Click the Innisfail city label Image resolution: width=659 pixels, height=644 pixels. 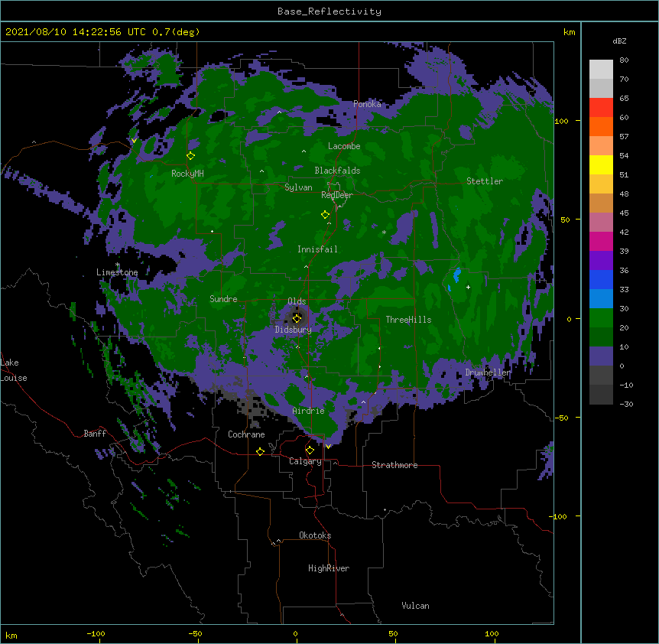(317, 249)
